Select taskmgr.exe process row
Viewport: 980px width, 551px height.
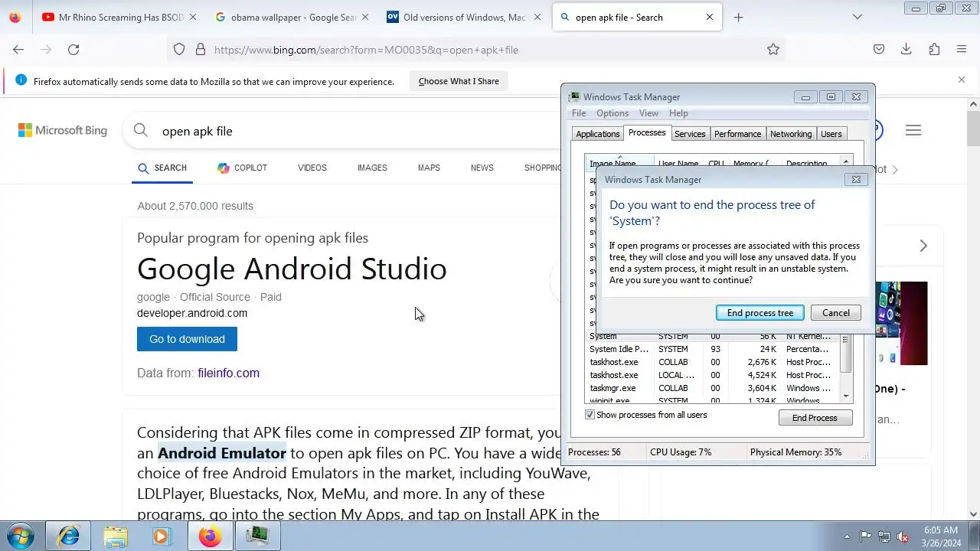pyautogui.click(x=714, y=388)
